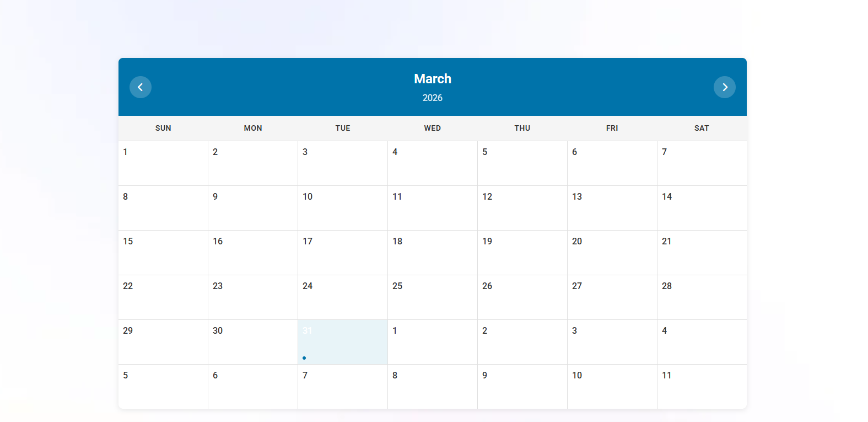Select March 4 in the first row
868x422 pixels.
[x=433, y=163]
